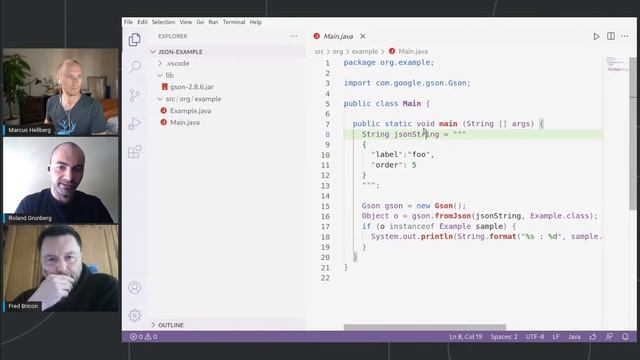Open Run and Debug view
Screen dimensions: 640x360
[x=135, y=123]
